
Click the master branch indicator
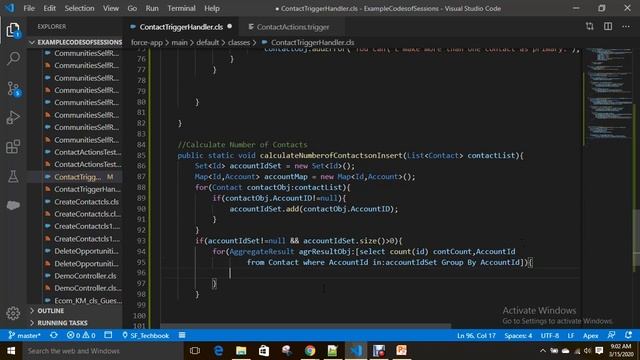tap(24, 336)
